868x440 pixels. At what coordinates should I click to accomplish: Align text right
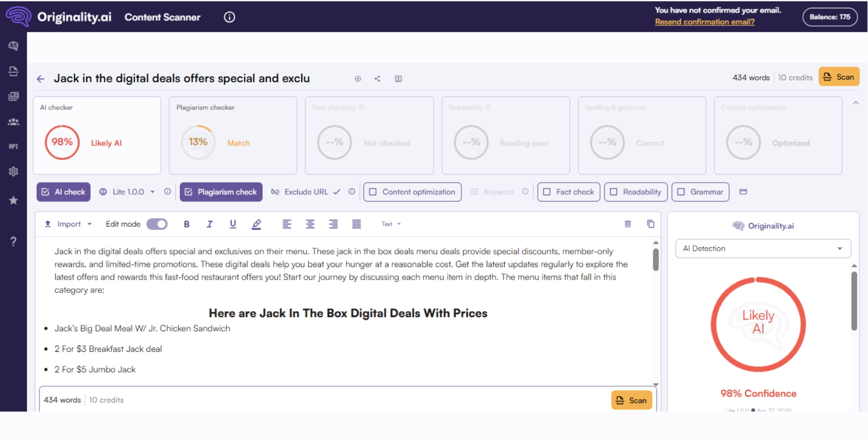(333, 224)
